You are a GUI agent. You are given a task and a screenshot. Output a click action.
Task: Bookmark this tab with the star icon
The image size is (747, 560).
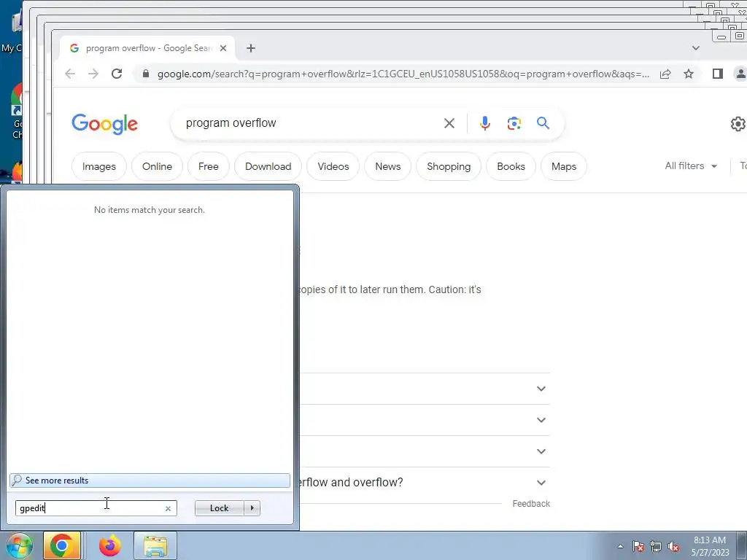coord(689,74)
